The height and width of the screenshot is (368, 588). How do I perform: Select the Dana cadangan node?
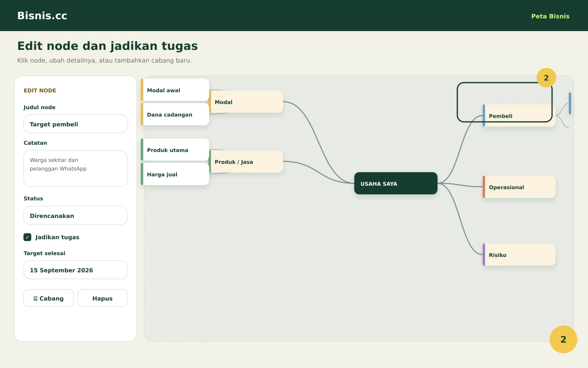175,114
